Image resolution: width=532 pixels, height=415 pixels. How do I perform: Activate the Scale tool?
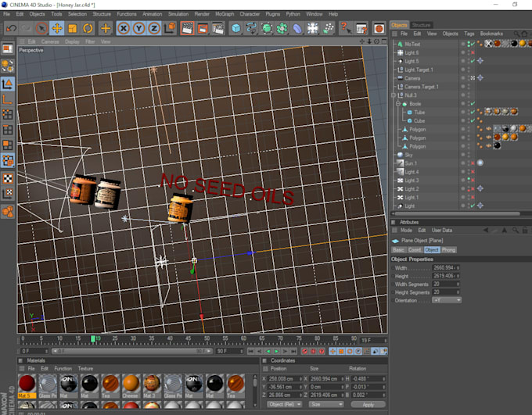[72, 28]
